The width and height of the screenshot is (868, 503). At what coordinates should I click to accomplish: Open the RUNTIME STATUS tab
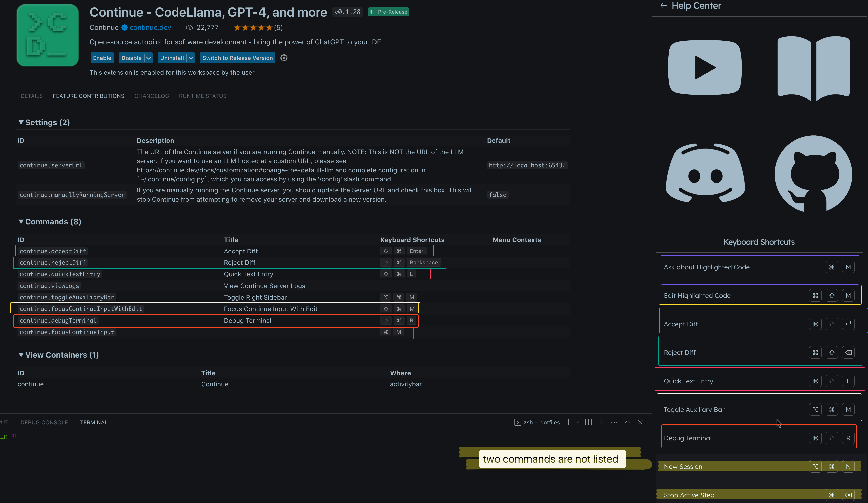click(x=203, y=96)
